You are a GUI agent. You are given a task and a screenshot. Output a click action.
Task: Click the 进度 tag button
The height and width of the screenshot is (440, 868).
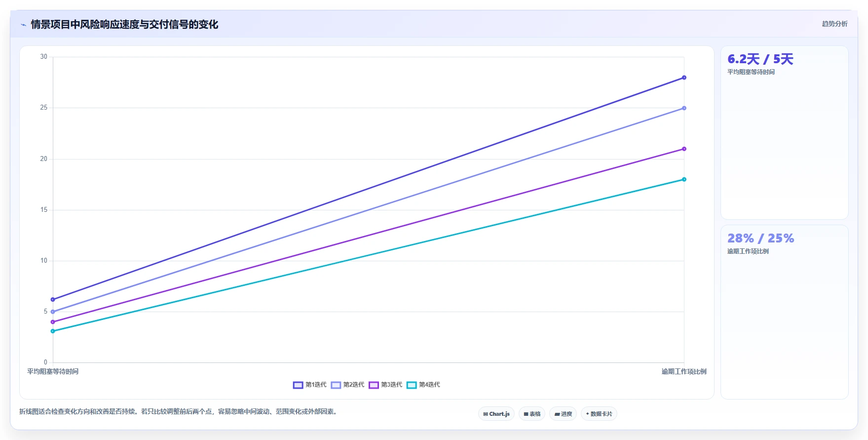click(x=563, y=414)
